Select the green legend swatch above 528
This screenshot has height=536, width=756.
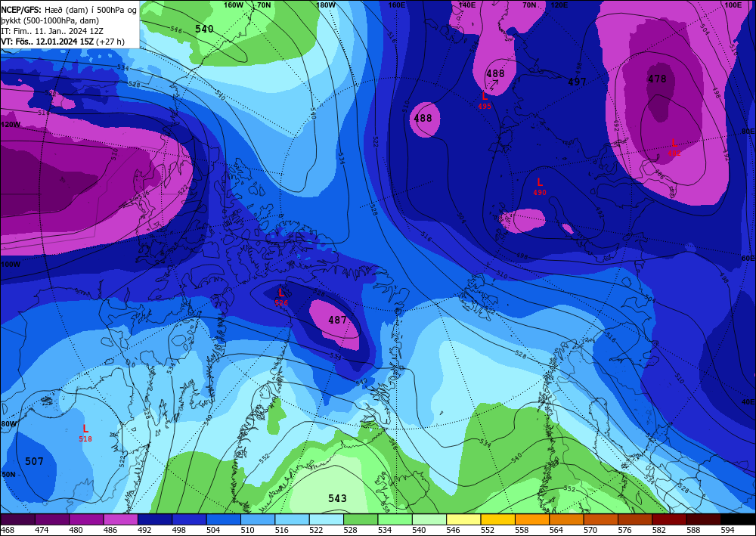tap(361, 519)
